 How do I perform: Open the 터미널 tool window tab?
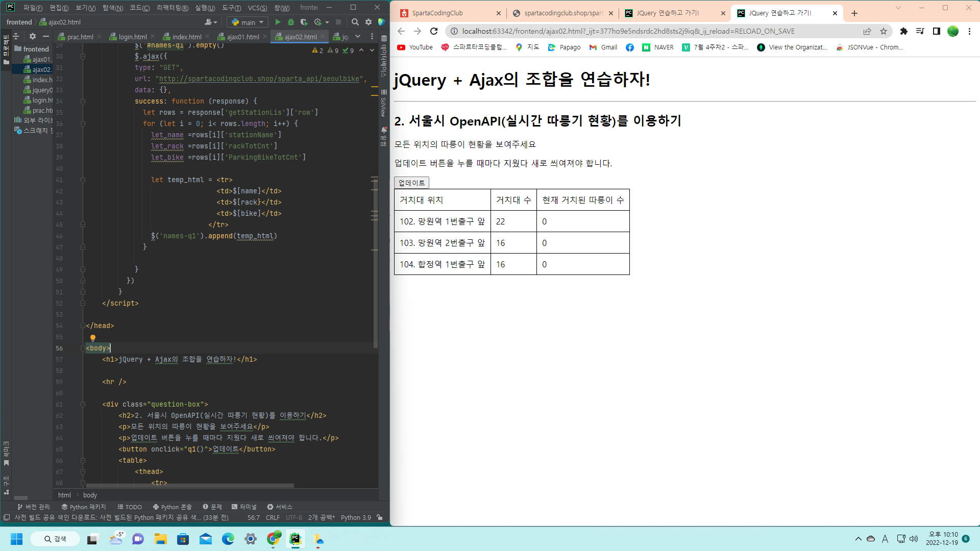244,507
